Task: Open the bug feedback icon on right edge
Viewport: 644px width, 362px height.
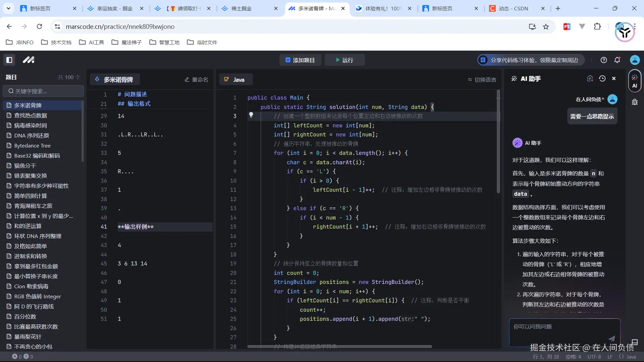Action: point(635,102)
